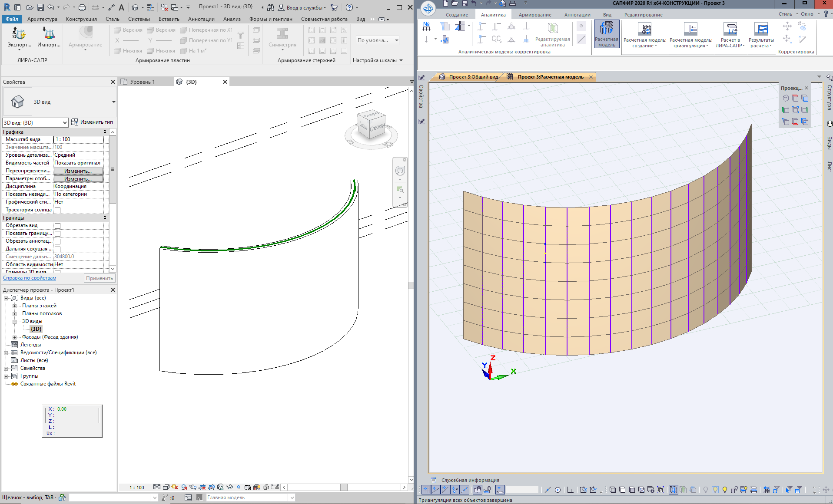Expand the Планы этажей tree node

point(14,306)
